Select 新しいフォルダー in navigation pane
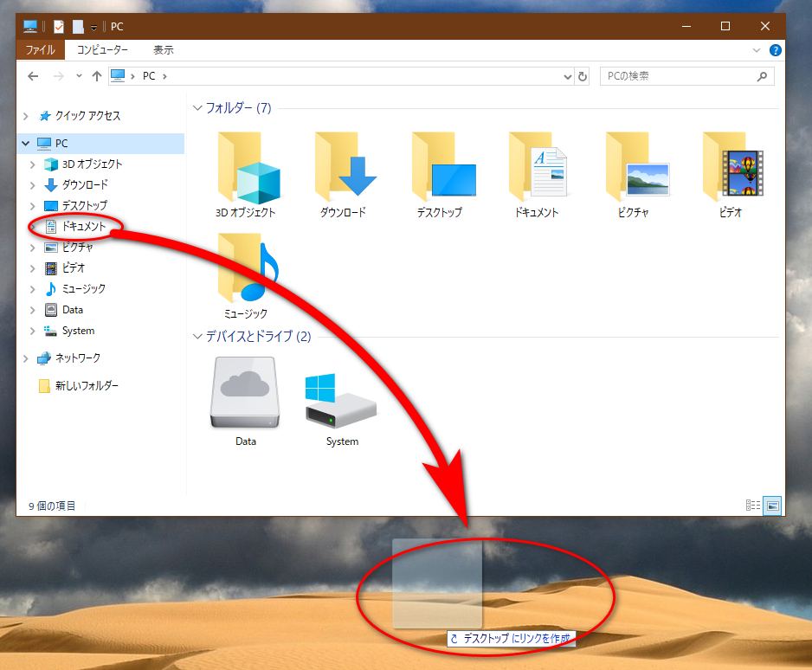Viewport: 812px width, 670px height. click(x=87, y=386)
